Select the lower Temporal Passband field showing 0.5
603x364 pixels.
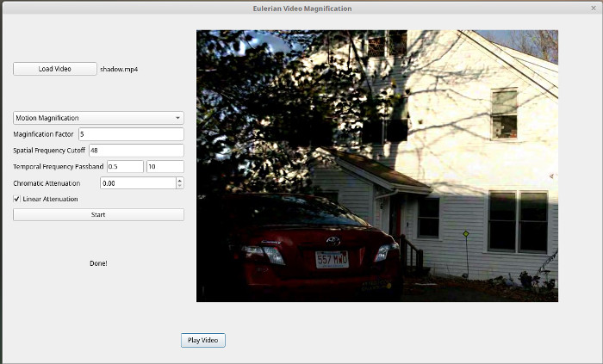pyautogui.click(x=124, y=166)
